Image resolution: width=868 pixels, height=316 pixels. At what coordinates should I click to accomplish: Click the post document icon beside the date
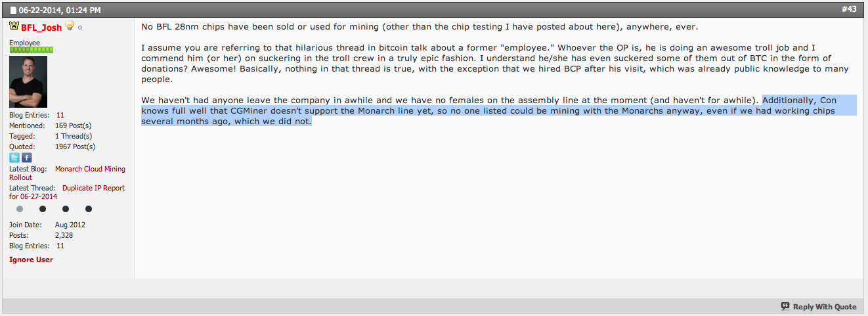click(x=13, y=10)
